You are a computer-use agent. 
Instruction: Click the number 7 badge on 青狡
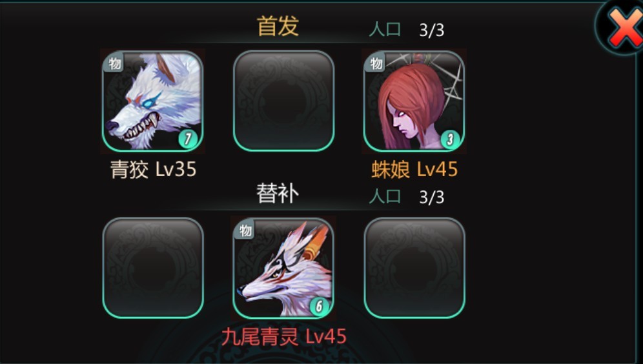point(189,139)
